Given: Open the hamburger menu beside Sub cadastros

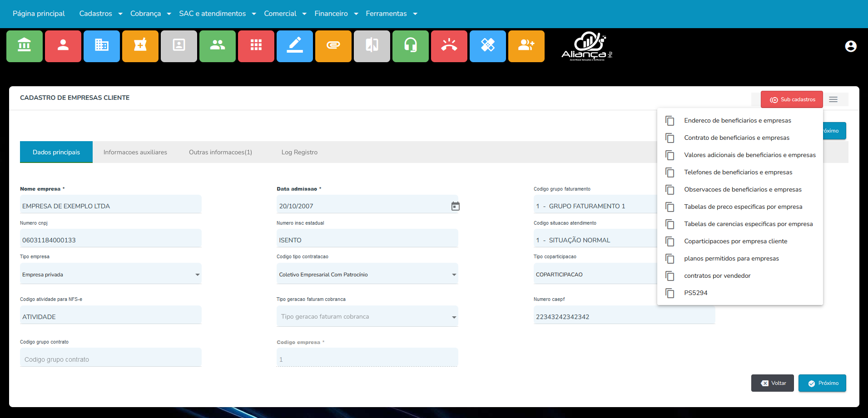Looking at the screenshot, I should point(833,99).
